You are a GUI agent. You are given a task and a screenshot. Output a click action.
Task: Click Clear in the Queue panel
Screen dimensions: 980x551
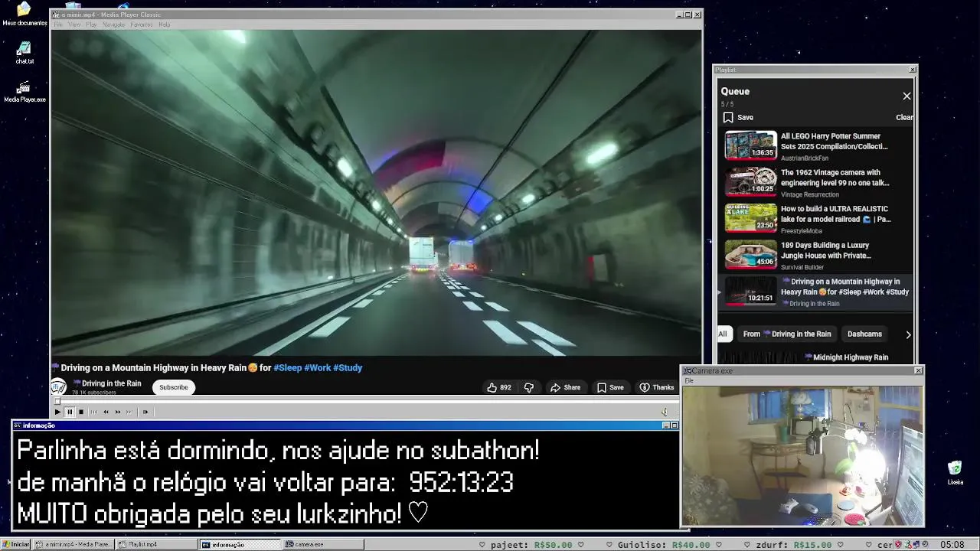point(904,117)
